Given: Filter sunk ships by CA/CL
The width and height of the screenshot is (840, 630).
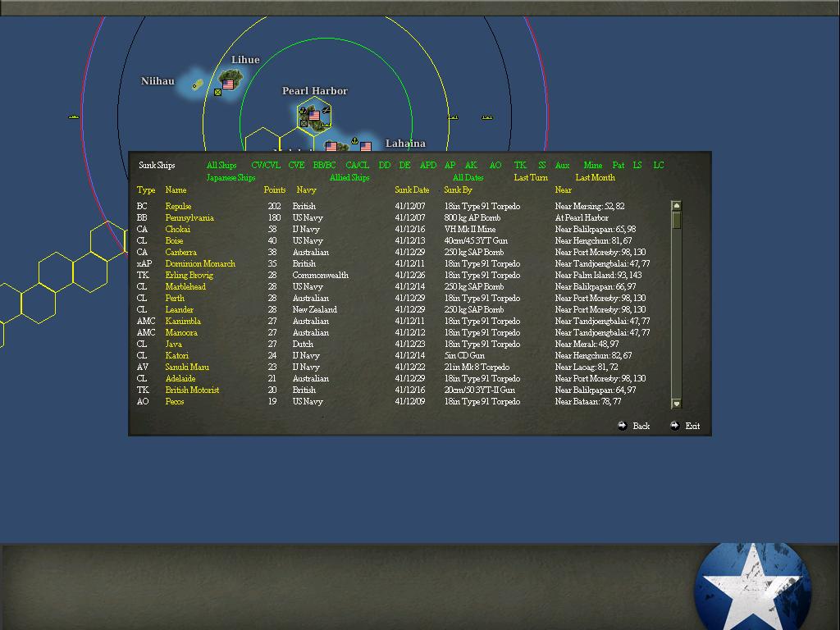Looking at the screenshot, I should (x=358, y=165).
